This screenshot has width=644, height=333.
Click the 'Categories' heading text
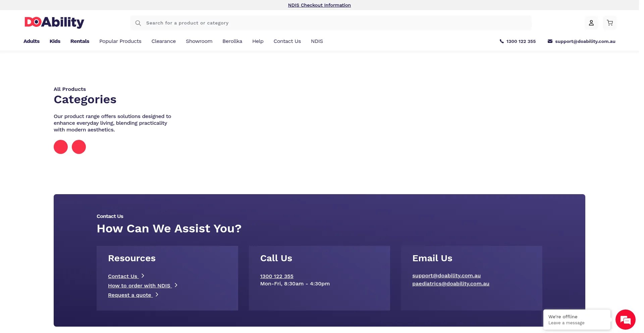[85, 100]
